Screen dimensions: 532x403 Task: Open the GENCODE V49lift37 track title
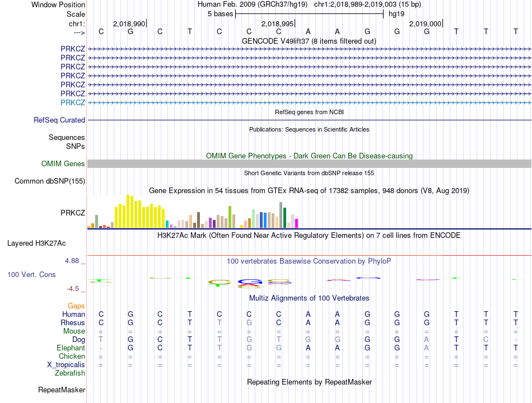(309, 41)
